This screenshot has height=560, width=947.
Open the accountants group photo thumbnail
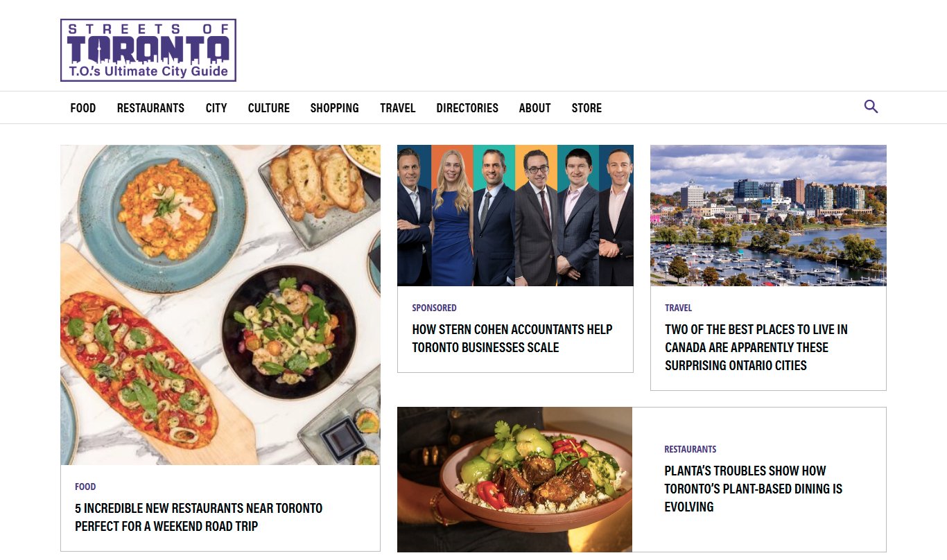pos(515,216)
